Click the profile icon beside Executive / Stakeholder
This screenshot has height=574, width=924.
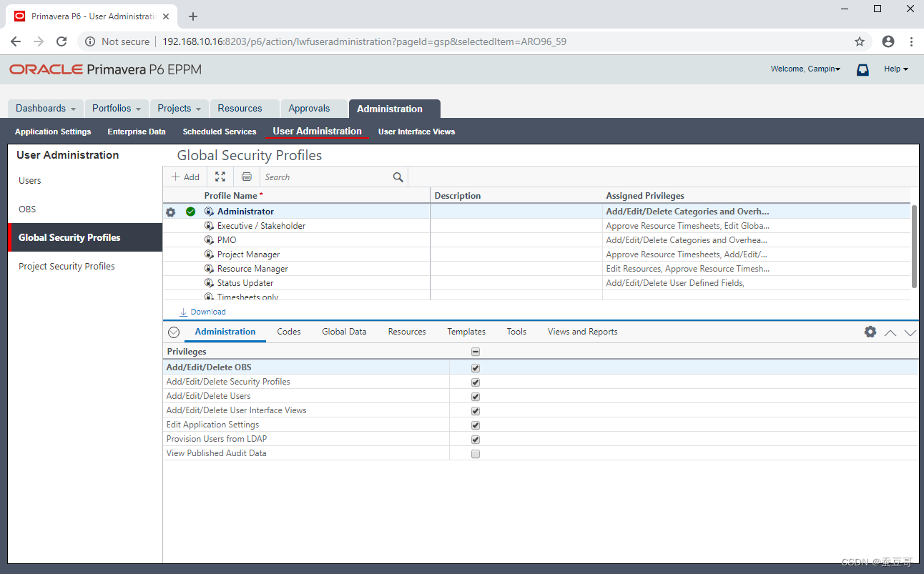pyautogui.click(x=209, y=226)
